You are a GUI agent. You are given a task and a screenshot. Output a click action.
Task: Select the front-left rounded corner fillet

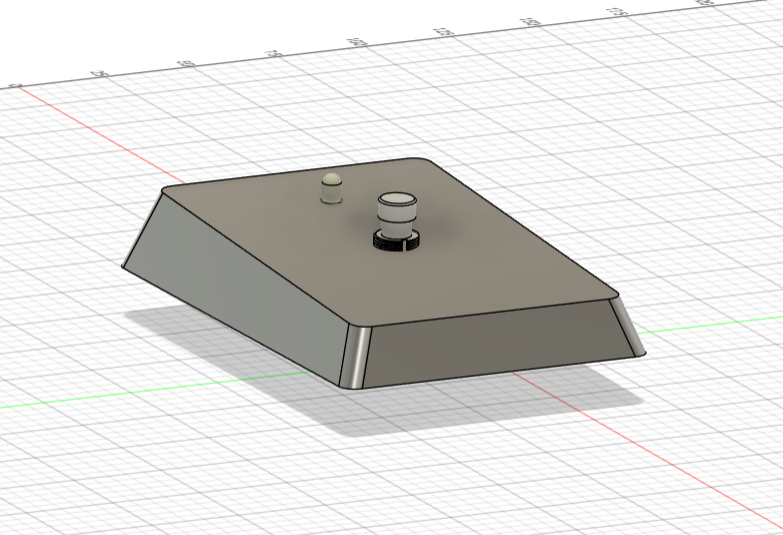(x=355, y=357)
